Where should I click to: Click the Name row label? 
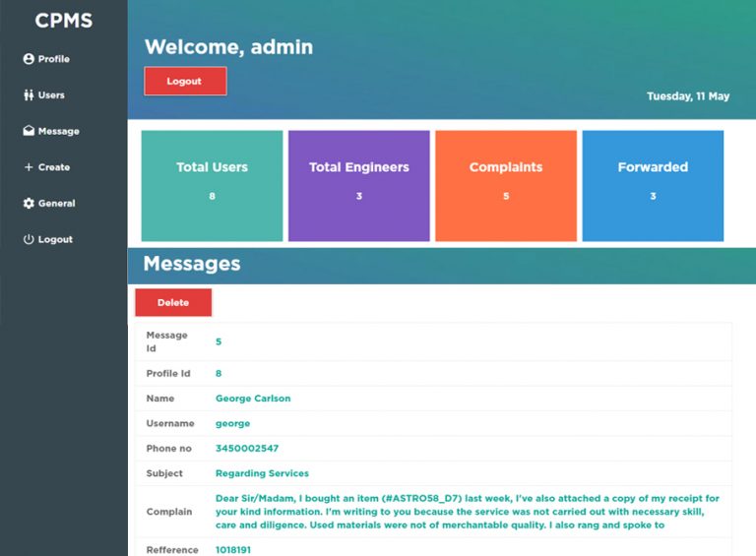[x=160, y=399]
